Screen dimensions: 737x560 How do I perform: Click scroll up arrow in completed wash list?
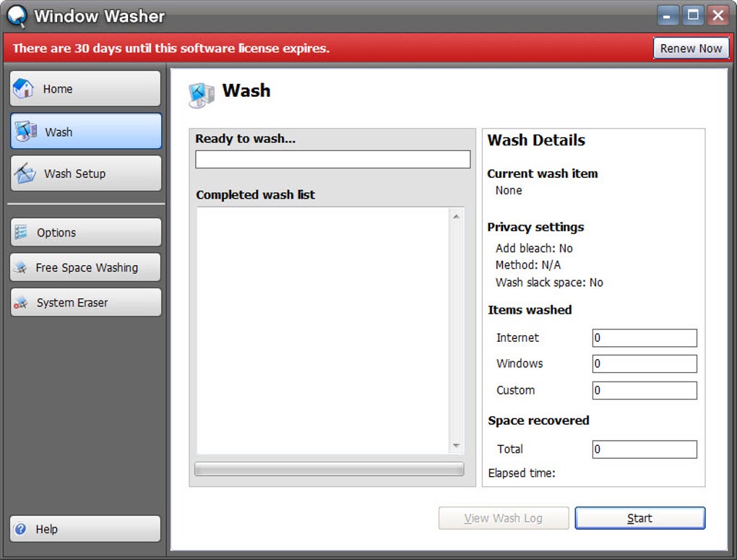456,216
